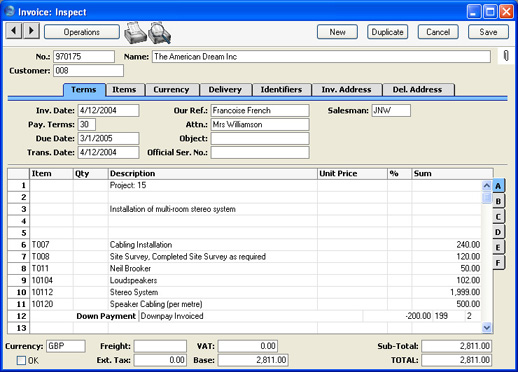Image resolution: width=518 pixels, height=372 pixels.
Task: Click the Sub-Total field
Action: pos(456,346)
